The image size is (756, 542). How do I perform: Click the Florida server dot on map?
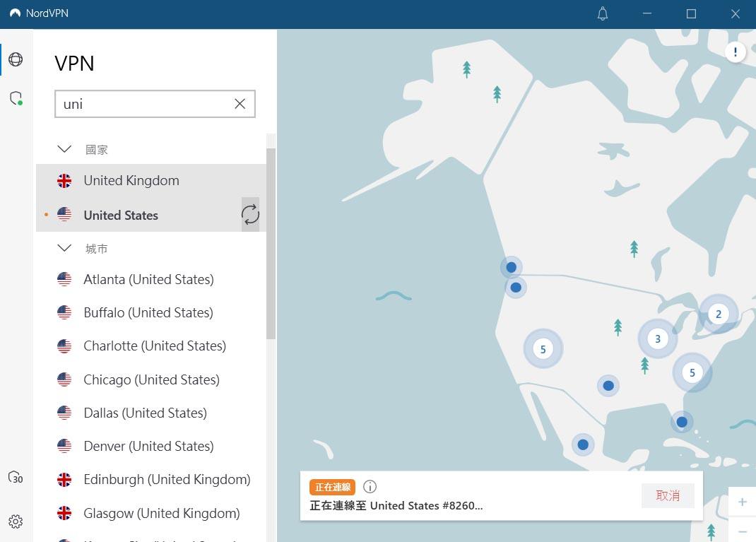[682, 422]
